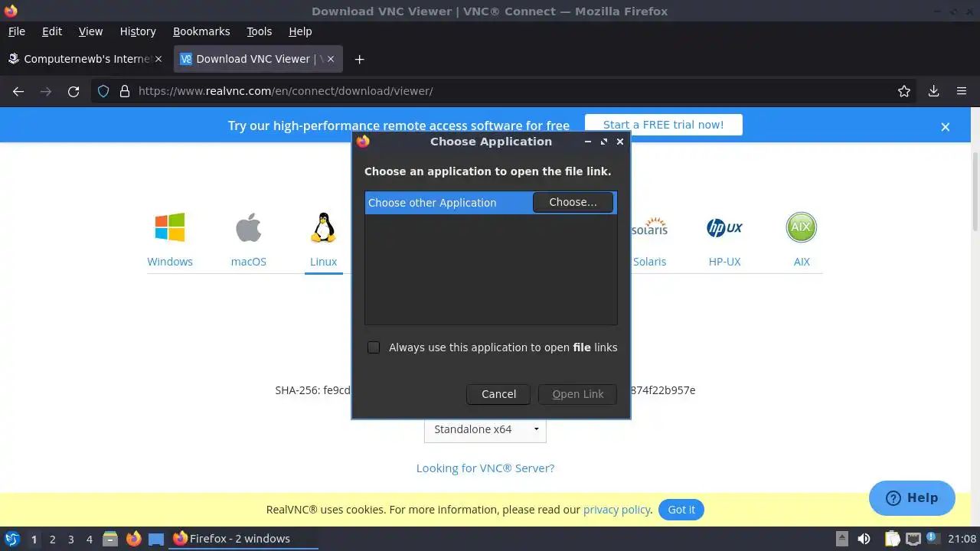The width and height of the screenshot is (980, 551).
Task: Click the Windows platform label
Action: (170, 262)
